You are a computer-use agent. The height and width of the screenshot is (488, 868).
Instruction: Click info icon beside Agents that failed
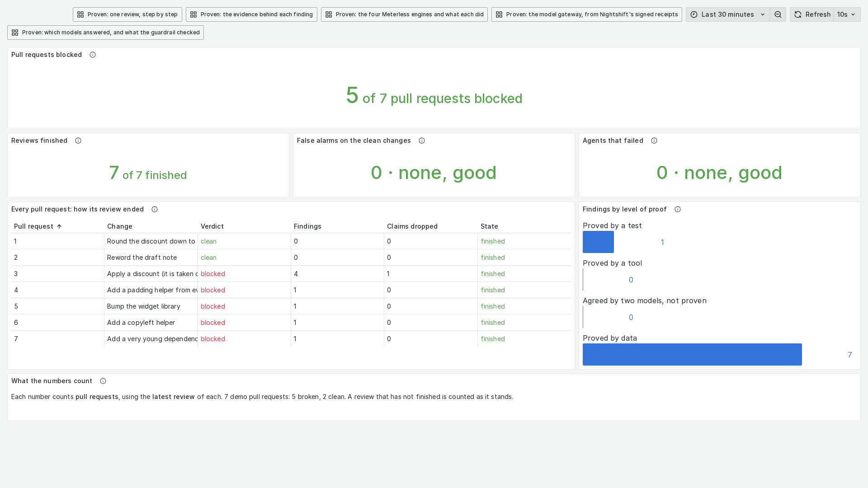pyautogui.click(x=654, y=141)
